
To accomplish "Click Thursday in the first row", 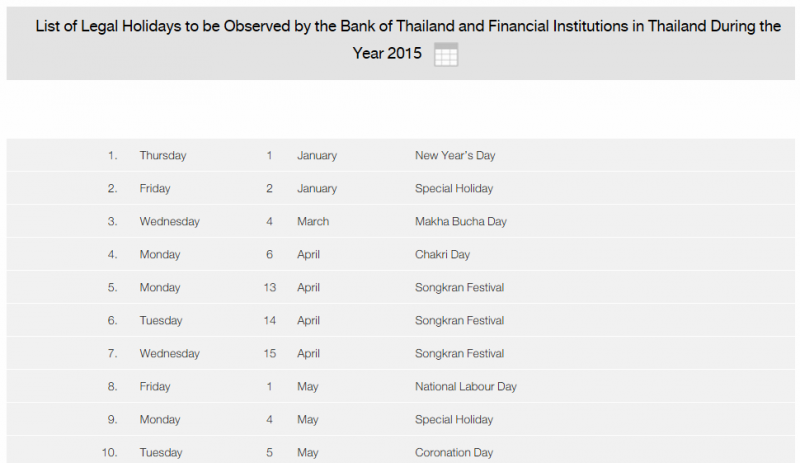I will [163, 155].
